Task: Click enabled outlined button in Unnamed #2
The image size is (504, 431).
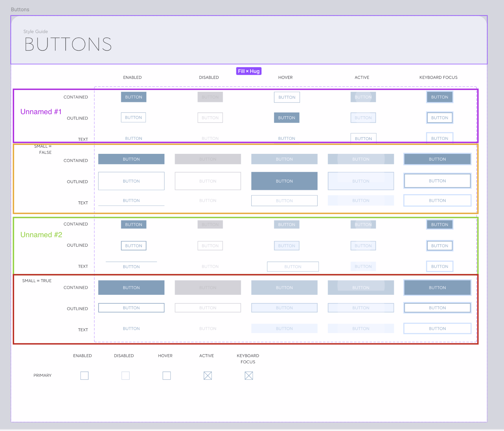Action: coord(134,246)
